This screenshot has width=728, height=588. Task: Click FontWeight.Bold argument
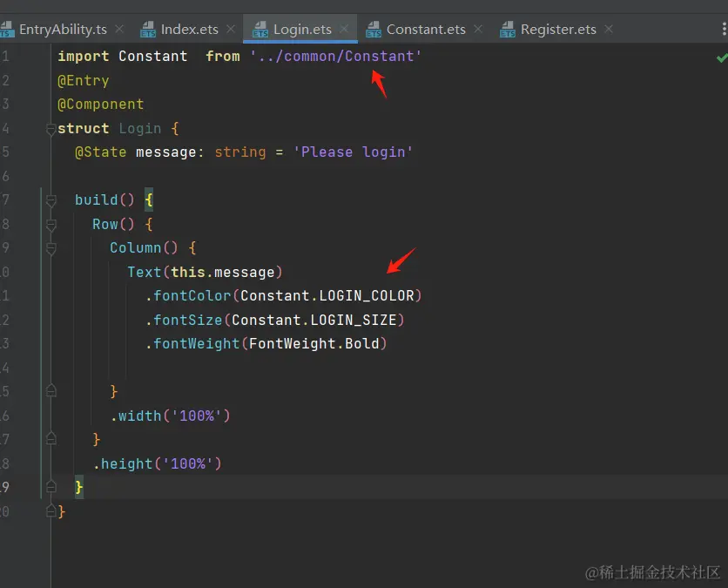[313, 344]
